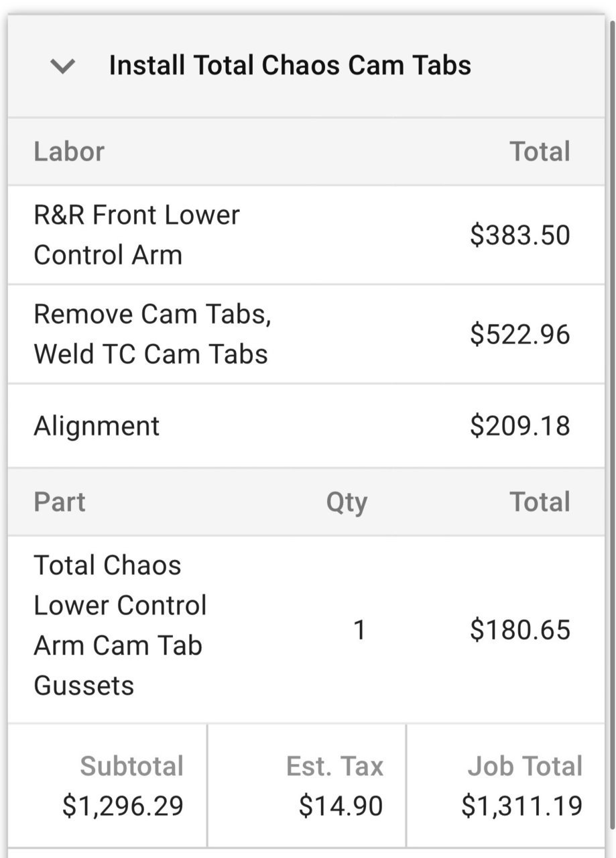
Task: Select the Alignment labor row
Action: [306, 426]
